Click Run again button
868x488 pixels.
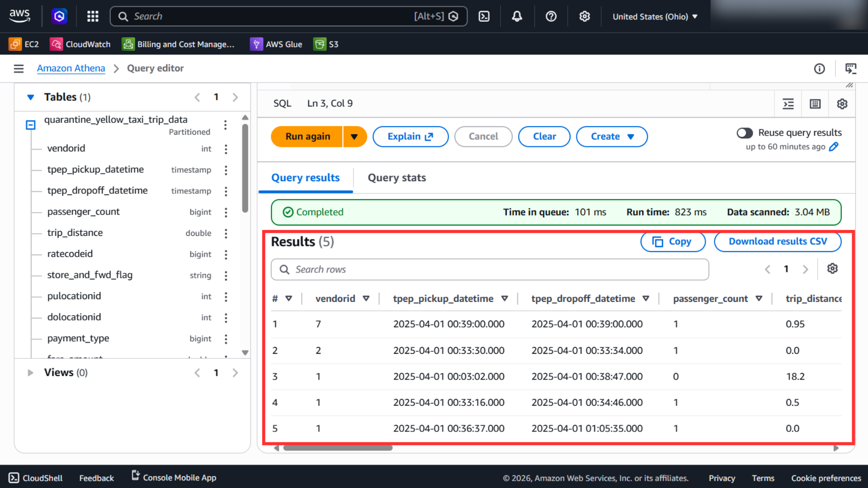click(307, 136)
